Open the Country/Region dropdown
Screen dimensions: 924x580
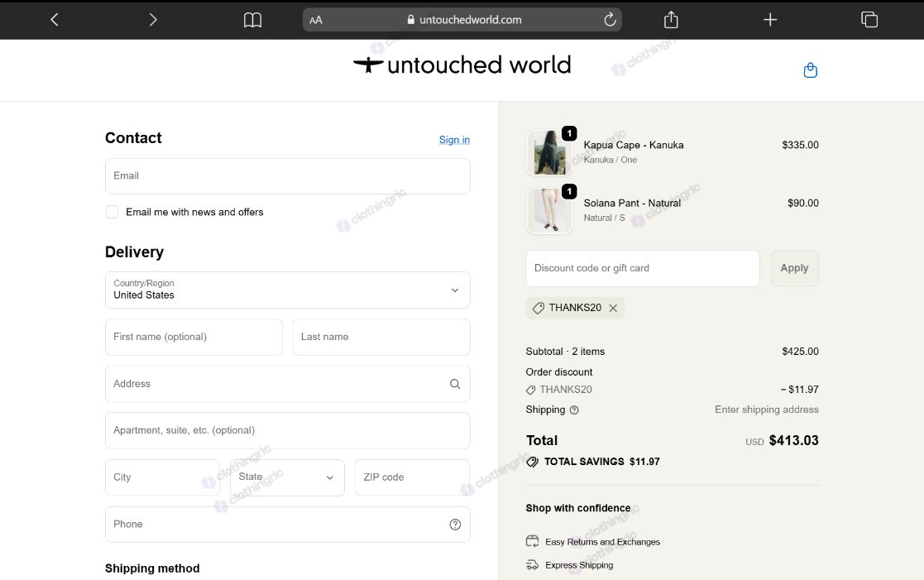(x=288, y=290)
